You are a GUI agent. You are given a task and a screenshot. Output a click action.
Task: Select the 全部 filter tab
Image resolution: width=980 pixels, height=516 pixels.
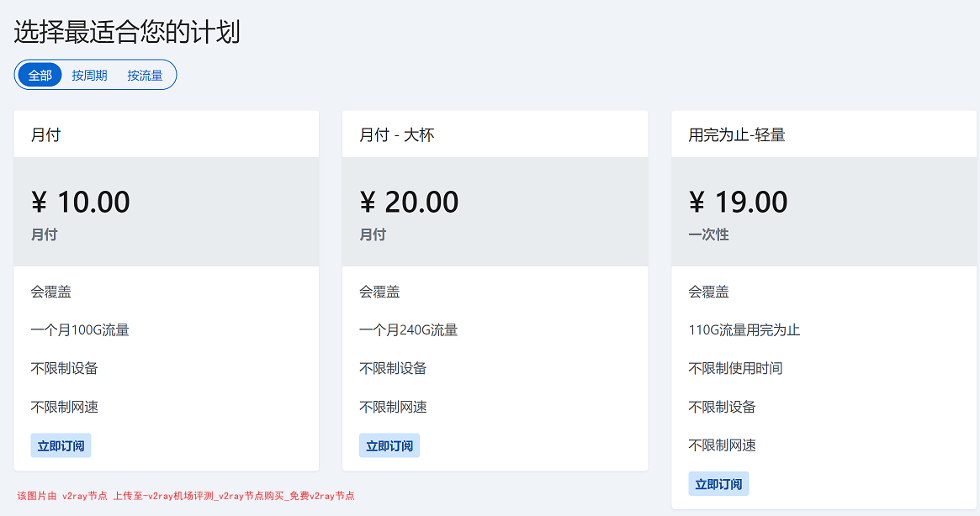point(40,75)
